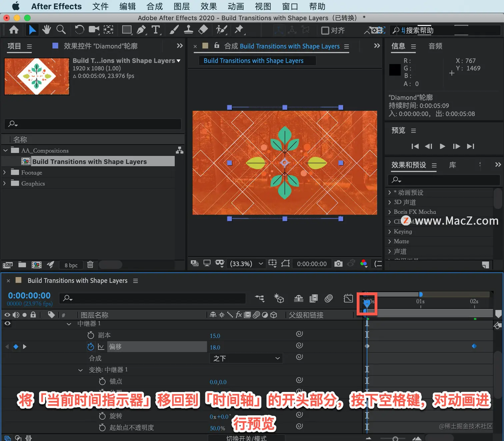This screenshot has height=441, width=504.
Task: Expand the Footage folder
Action: pyautogui.click(x=4, y=172)
